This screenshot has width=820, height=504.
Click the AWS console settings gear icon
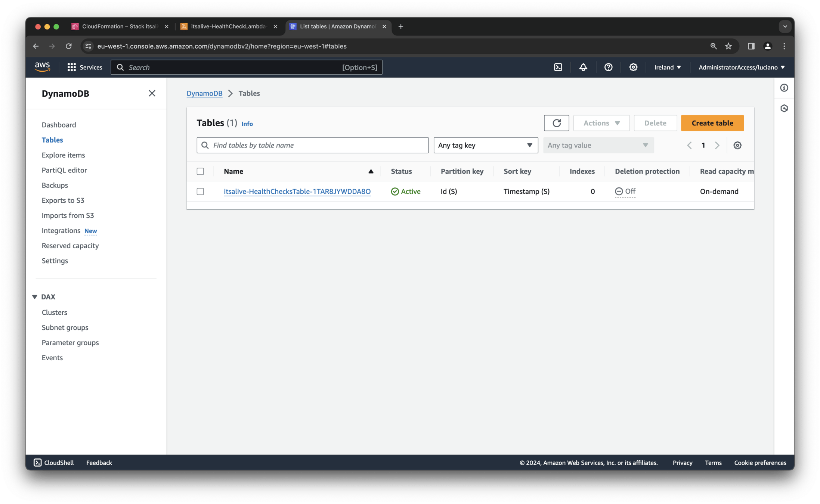[x=633, y=67]
